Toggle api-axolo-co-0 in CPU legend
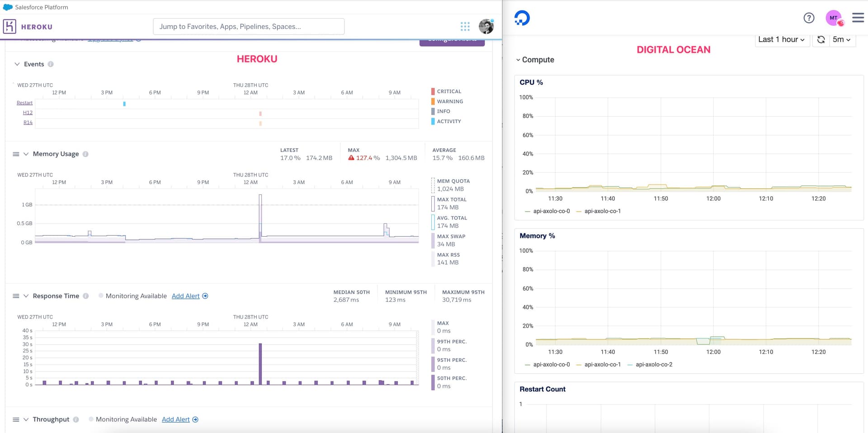Screen dimensions: 868x433 click(x=547, y=211)
